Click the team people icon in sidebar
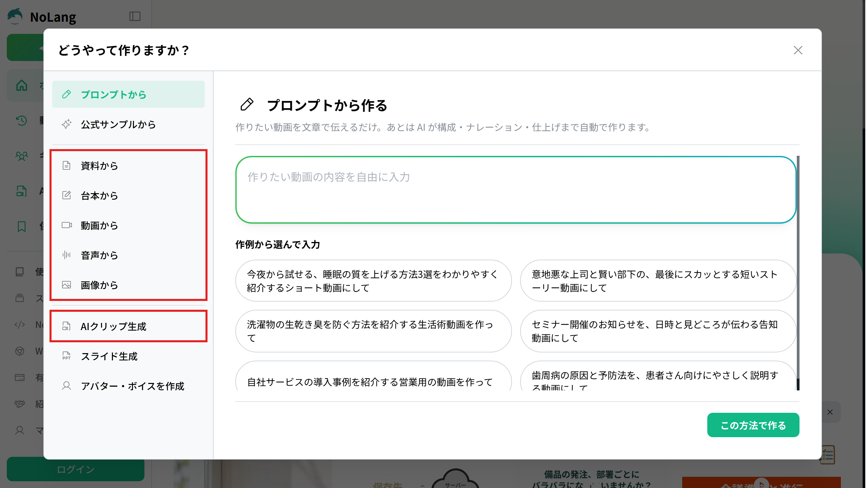 22,156
